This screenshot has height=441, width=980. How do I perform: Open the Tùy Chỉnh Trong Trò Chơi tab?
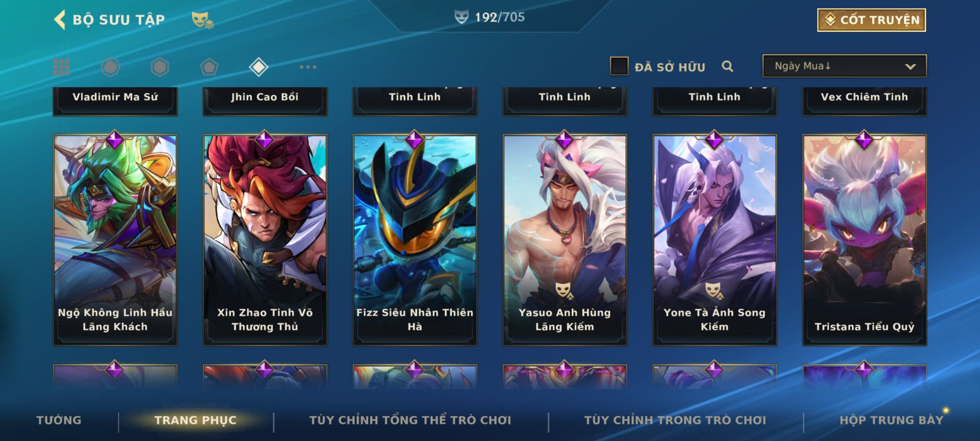coord(675,420)
